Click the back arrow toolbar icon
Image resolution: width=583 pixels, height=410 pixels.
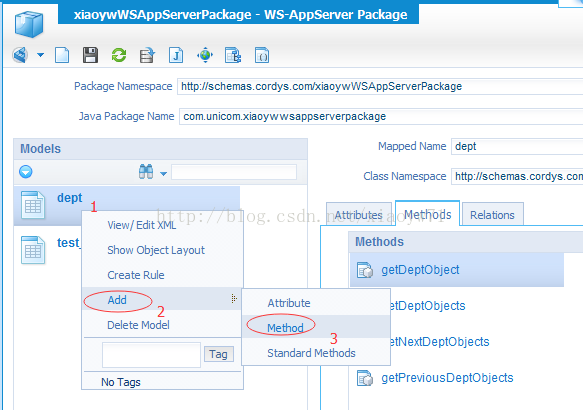[20, 55]
